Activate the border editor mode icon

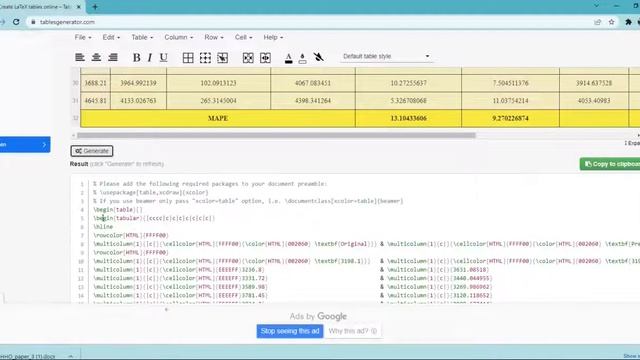222,58
